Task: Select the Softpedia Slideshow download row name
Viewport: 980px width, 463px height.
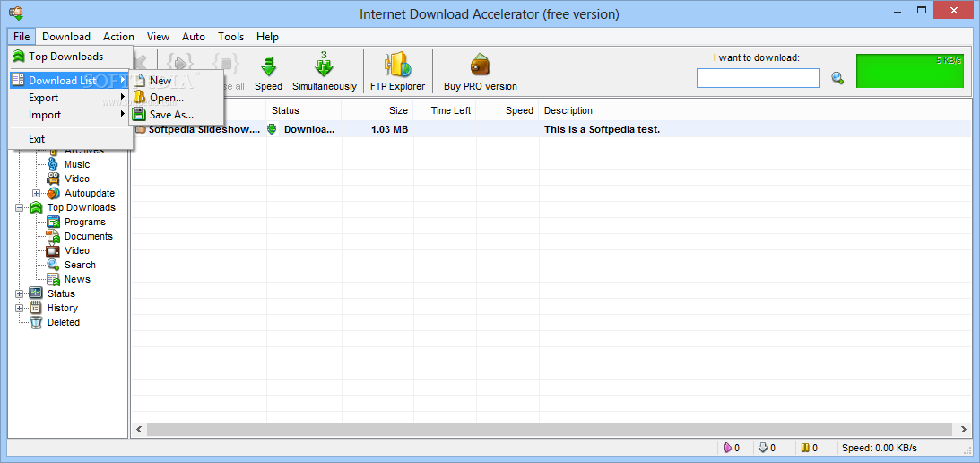Action: [204, 130]
